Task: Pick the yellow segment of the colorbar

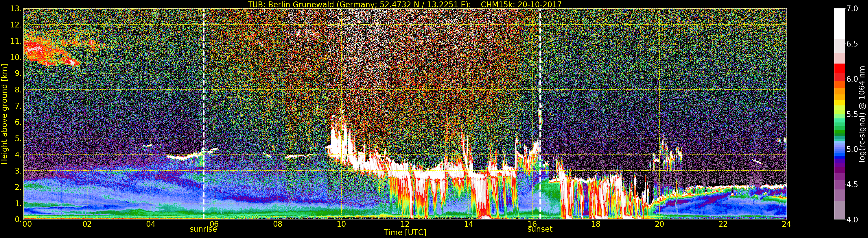Action: click(839, 102)
